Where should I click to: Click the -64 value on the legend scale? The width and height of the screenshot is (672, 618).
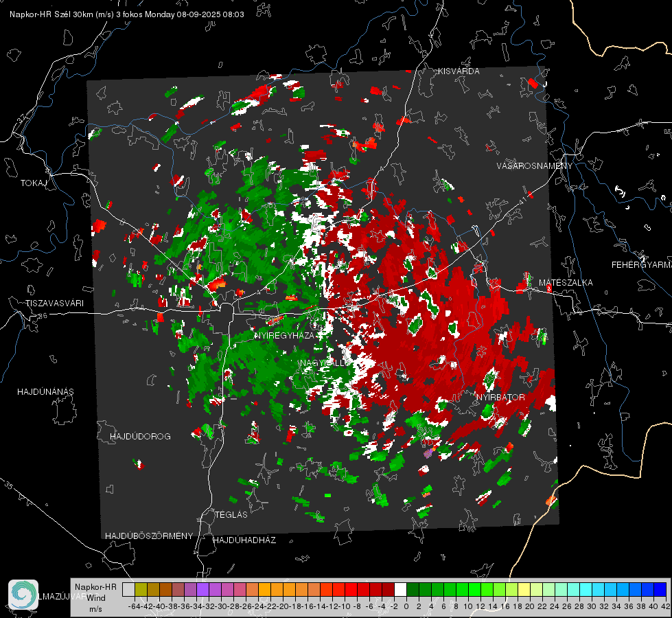coord(135,606)
